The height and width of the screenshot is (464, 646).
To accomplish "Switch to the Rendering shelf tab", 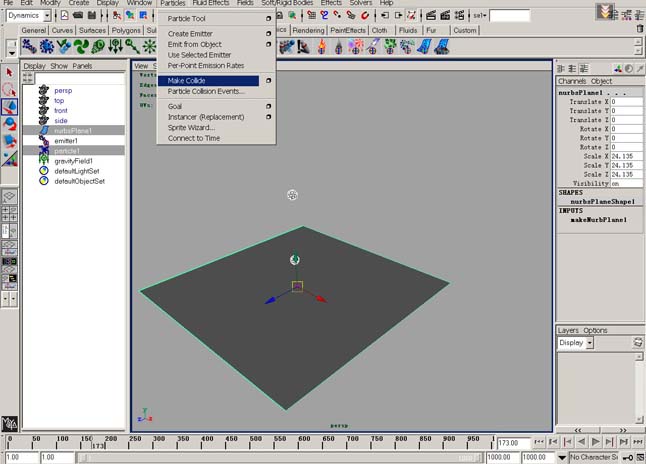I will (x=308, y=30).
